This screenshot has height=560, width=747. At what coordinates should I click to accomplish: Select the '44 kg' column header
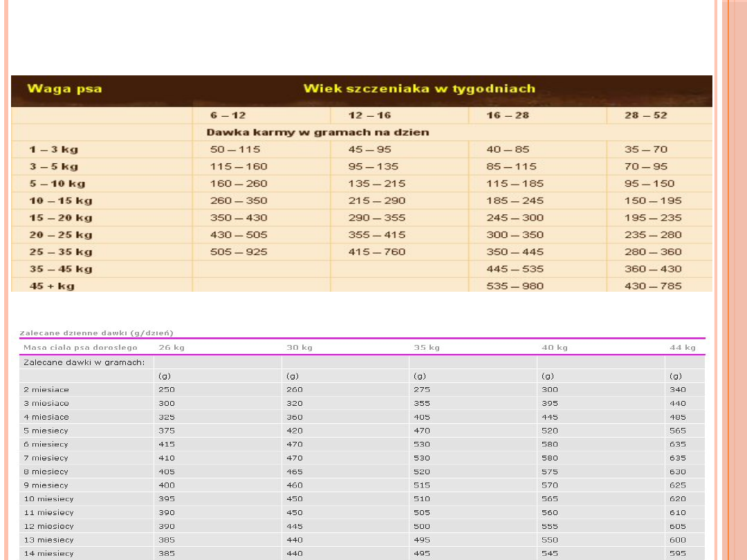tap(683, 347)
